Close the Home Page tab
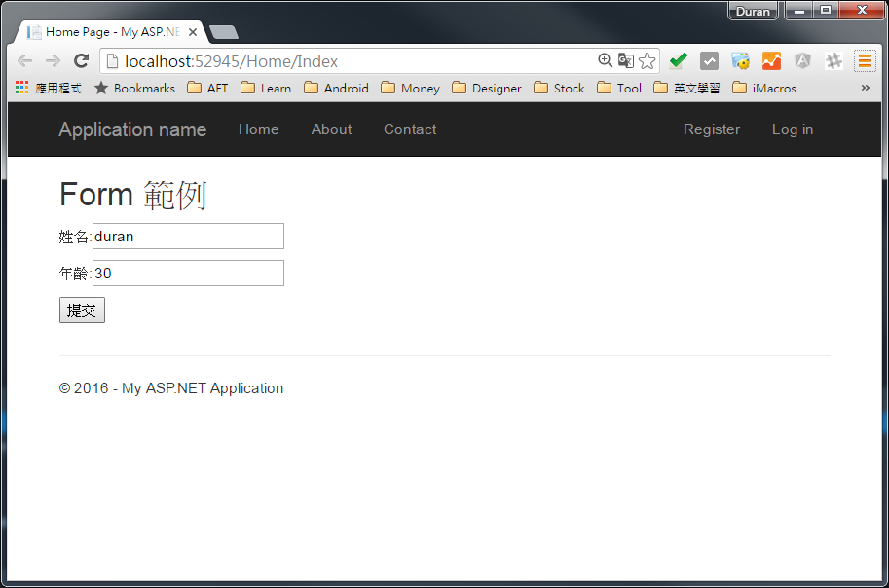This screenshot has width=889, height=588. tap(193, 32)
